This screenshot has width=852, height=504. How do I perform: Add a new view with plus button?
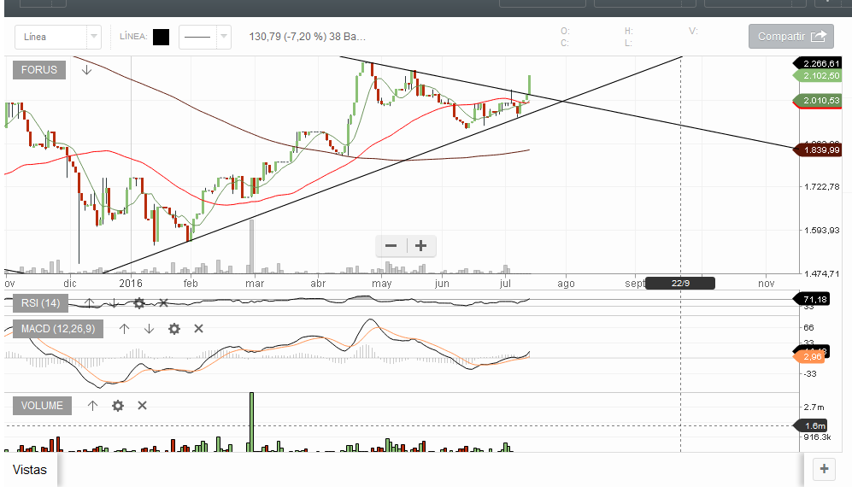tap(824, 469)
